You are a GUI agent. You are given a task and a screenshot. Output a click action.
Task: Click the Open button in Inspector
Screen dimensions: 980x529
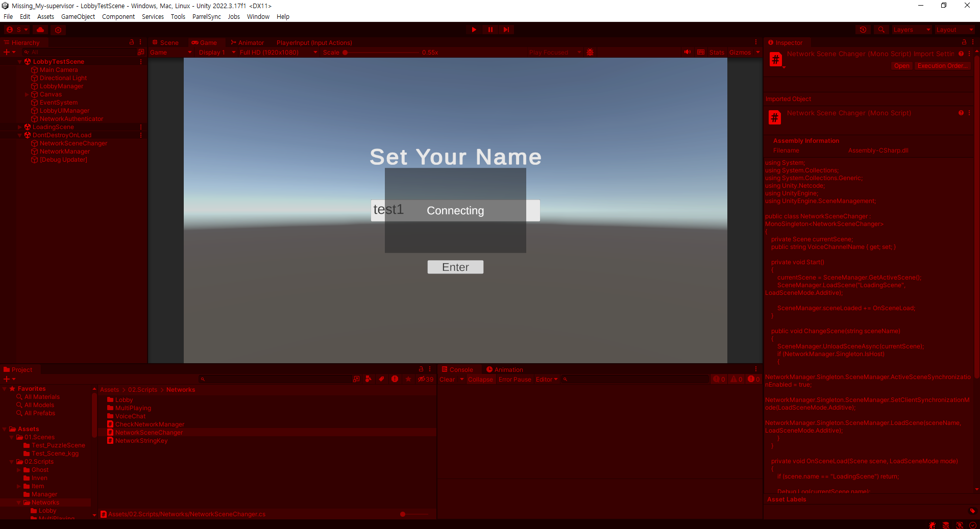tap(901, 66)
